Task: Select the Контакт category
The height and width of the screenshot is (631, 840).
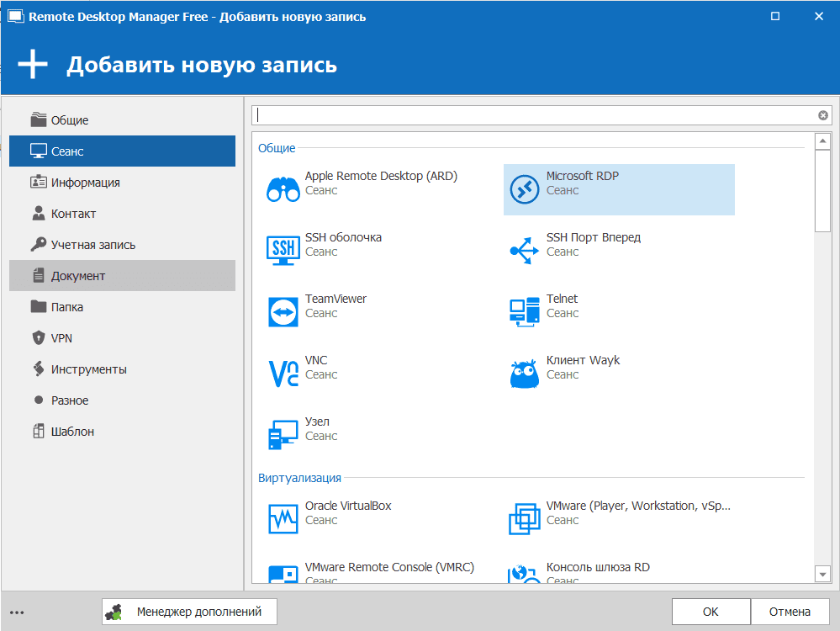Action: tap(122, 214)
